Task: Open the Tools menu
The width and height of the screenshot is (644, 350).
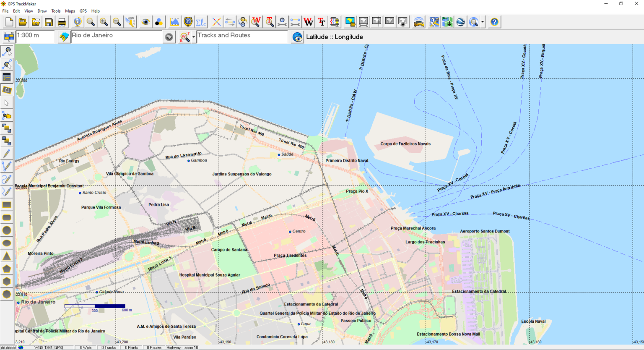Action: (56, 11)
